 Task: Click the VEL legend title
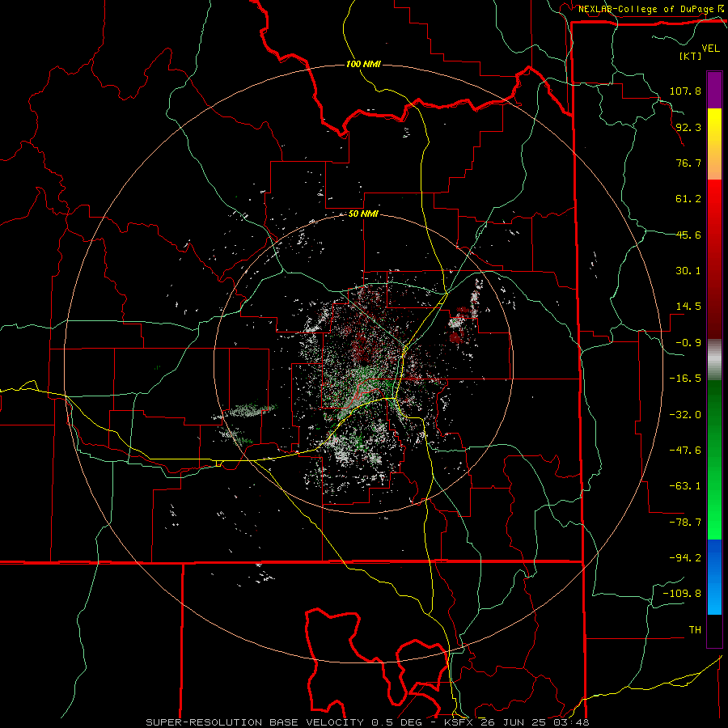(711, 49)
